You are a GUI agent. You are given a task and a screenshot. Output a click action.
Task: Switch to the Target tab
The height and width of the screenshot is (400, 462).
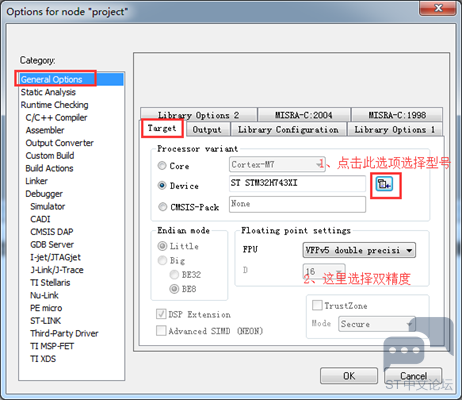coord(162,128)
